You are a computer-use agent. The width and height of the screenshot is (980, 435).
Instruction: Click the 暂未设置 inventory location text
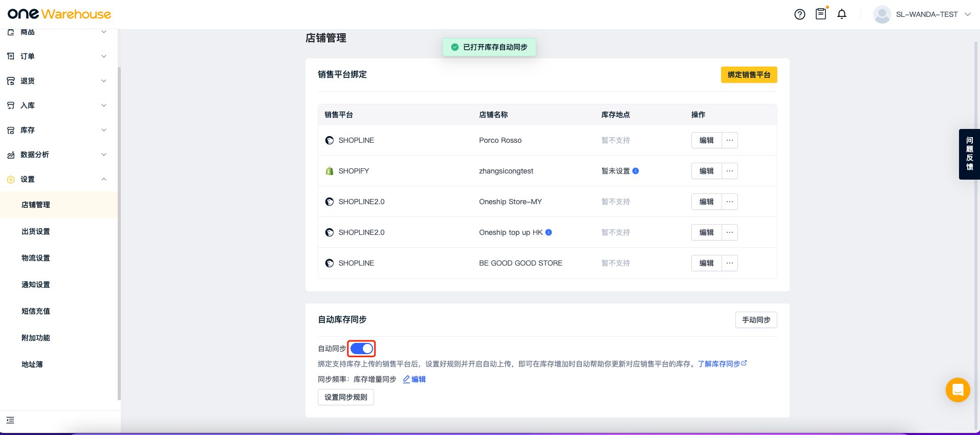616,171
